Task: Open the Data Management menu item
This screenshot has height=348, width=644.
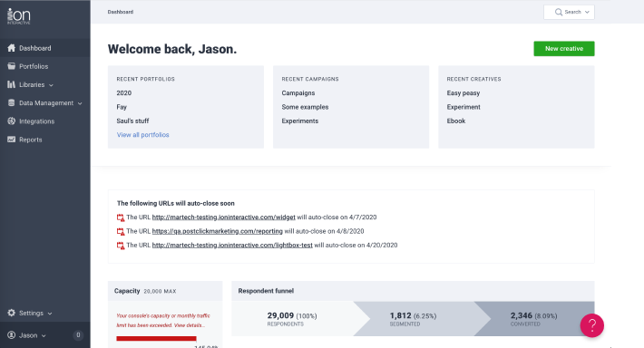Action: tap(45, 102)
